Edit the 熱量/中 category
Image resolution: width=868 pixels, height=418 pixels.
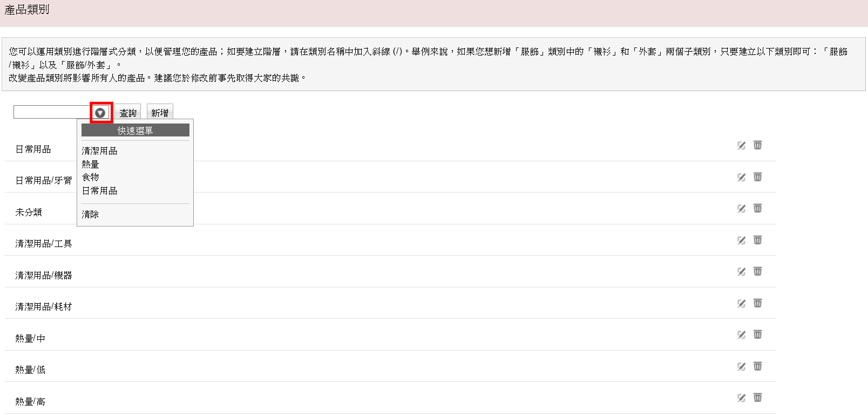point(741,334)
